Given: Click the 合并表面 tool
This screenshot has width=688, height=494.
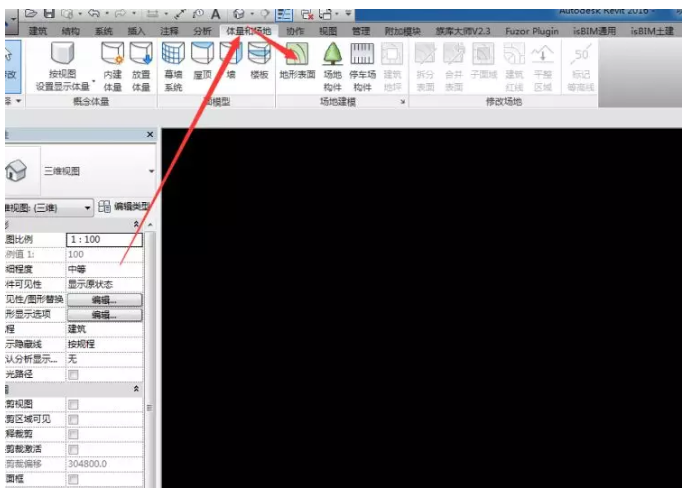Looking at the screenshot, I should [454, 66].
